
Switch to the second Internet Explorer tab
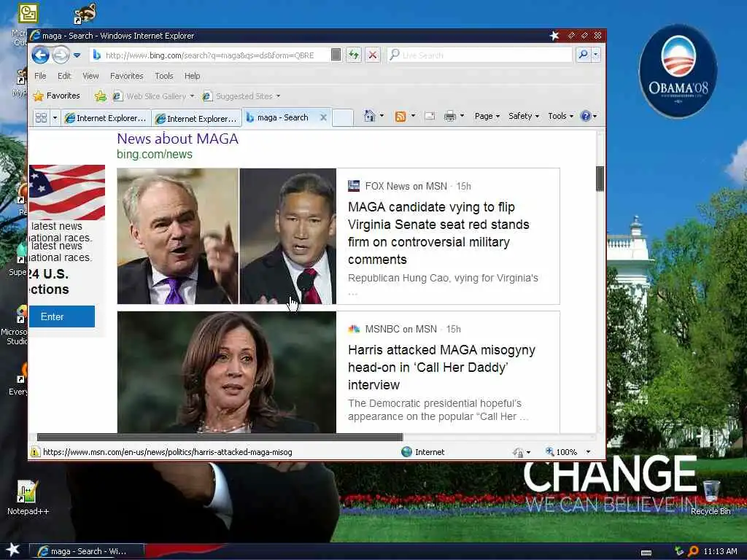tap(196, 118)
